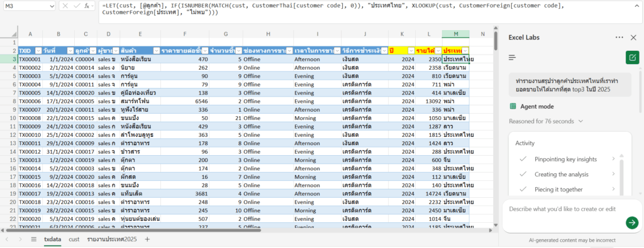Open Insert Function fx button
The width and height of the screenshot is (644, 248).
pos(87,6)
